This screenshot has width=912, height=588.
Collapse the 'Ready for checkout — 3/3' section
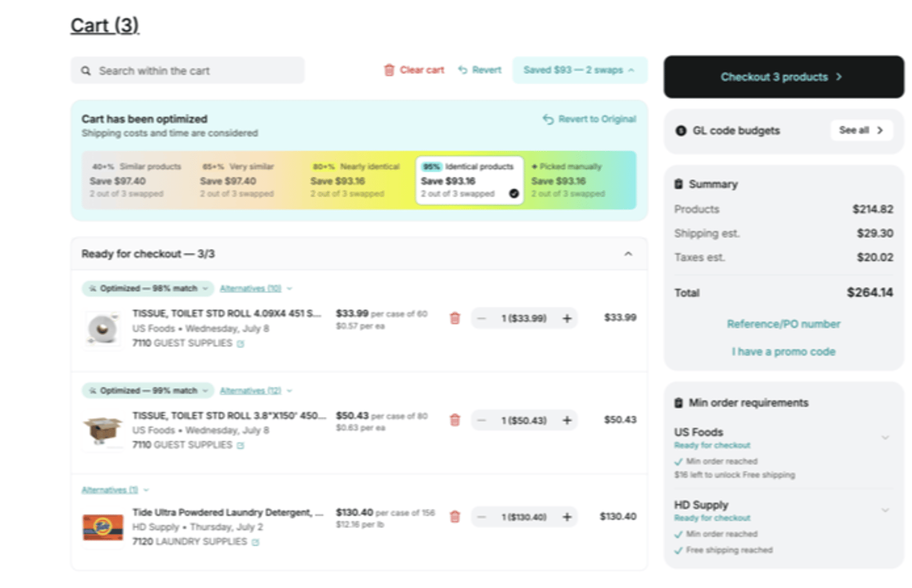(x=628, y=254)
